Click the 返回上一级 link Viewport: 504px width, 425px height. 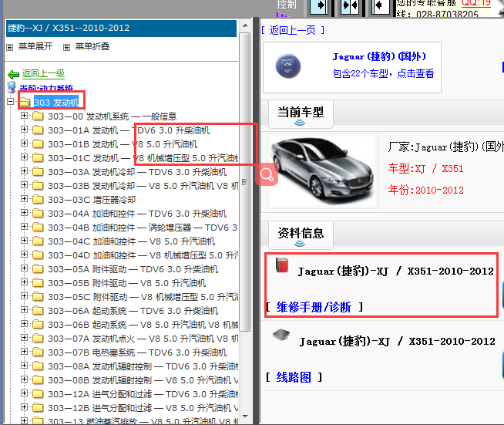[43, 74]
